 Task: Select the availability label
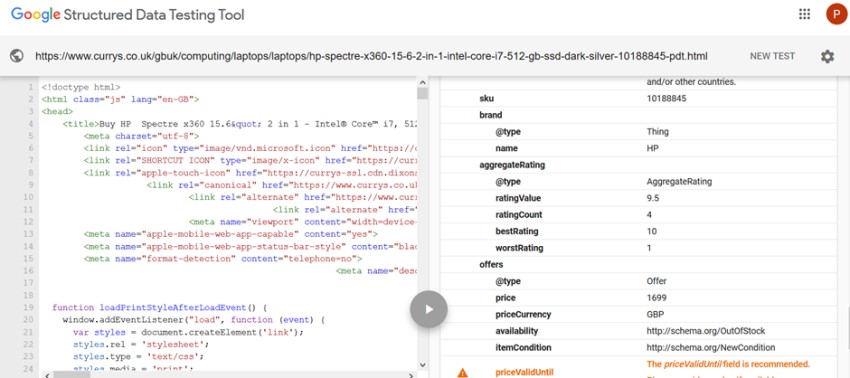tap(517, 331)
